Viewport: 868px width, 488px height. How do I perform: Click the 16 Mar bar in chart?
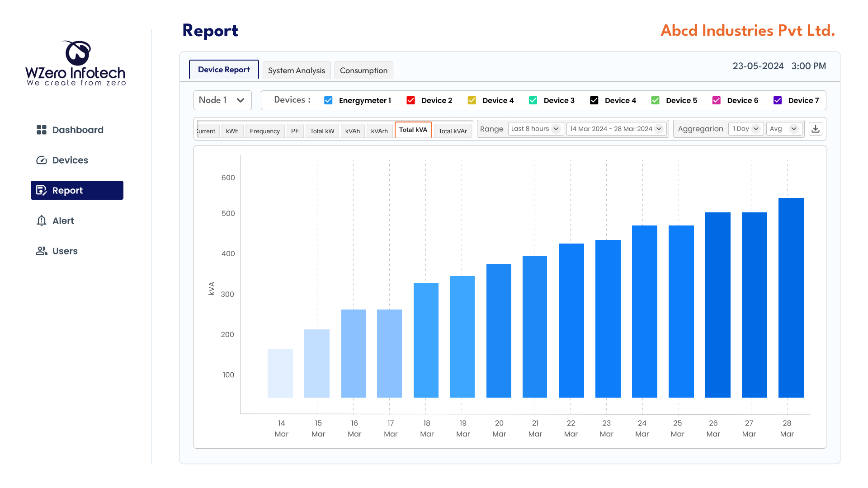354,353
